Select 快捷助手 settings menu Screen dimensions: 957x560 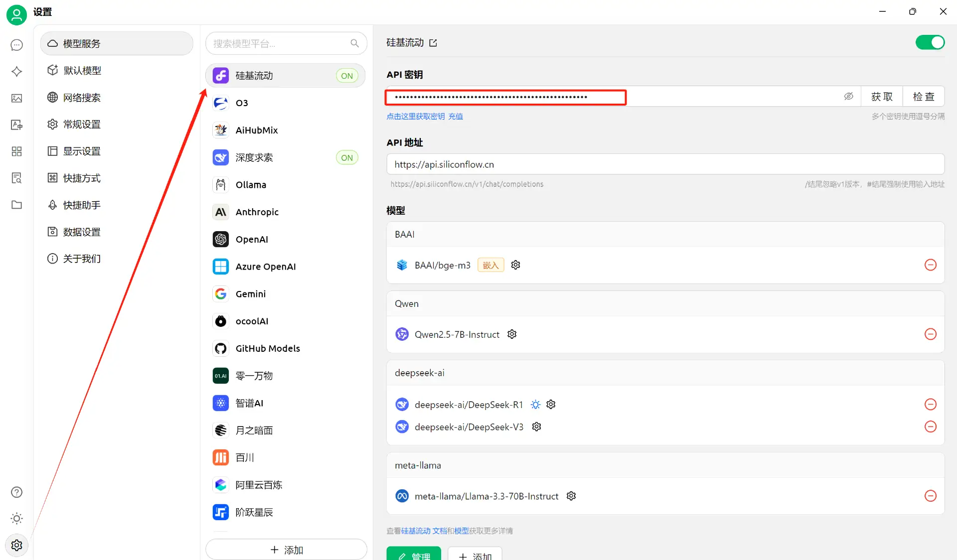tap(117, 205)
